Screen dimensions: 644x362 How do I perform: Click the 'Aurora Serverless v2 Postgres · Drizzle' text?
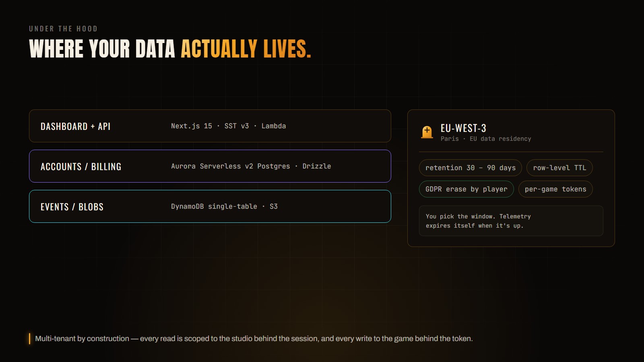(x=251, y=166)
